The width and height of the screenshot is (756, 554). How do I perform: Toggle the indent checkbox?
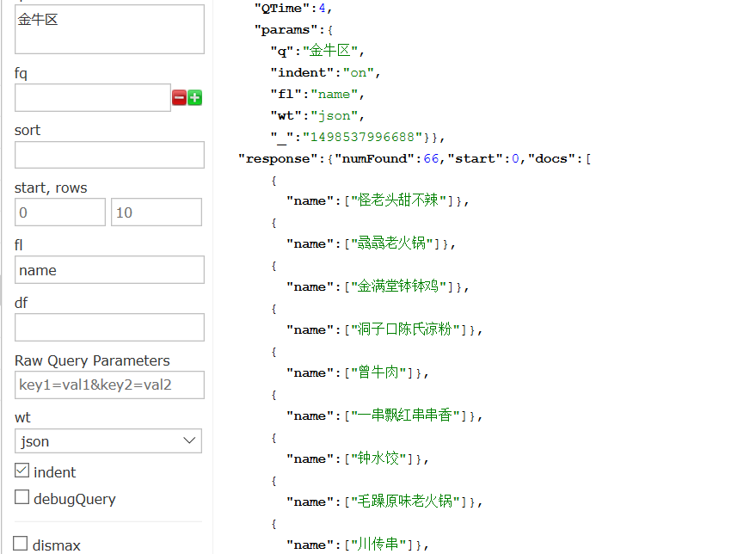(x=22, y=471)
